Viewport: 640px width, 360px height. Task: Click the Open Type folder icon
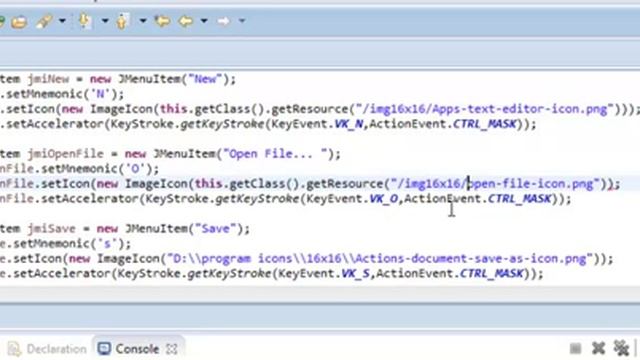[x=19, y=21]
